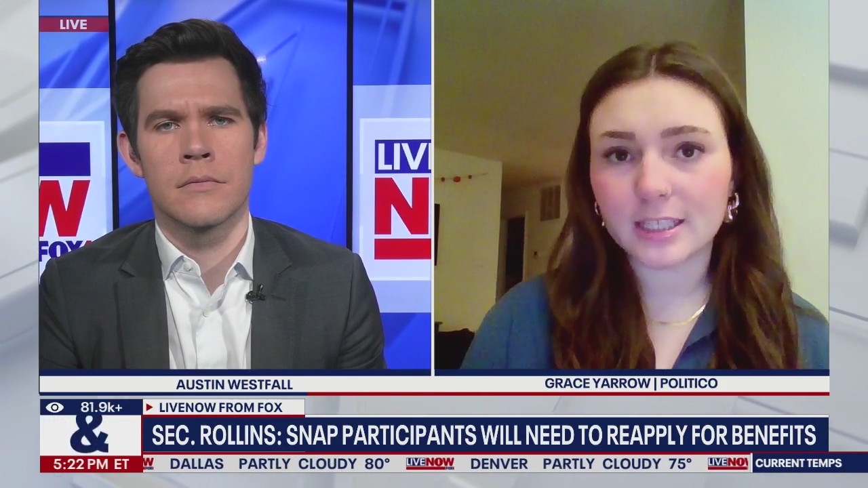Click the red W logo at ticker start

148,464
